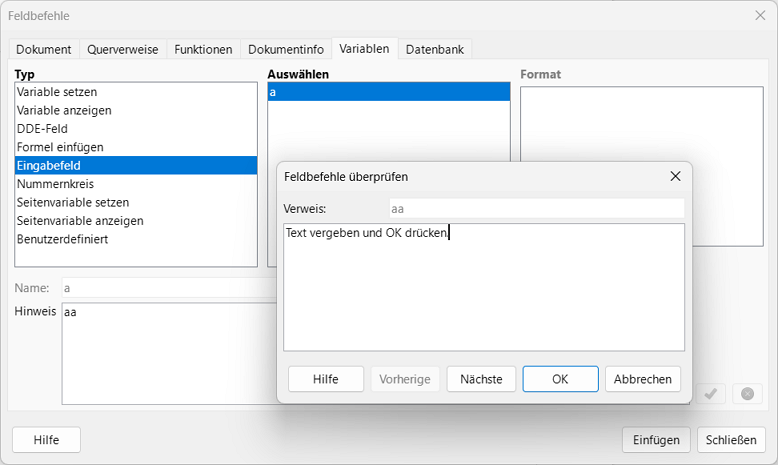Image resolution: width=778 pixels, height=465 pixels.
Task: Select 'Variable setzen' in the Typ list
Action: 57,92
